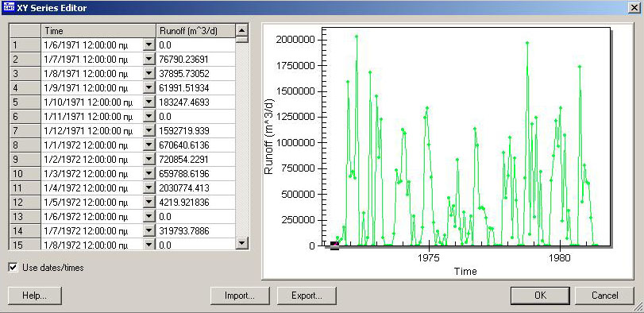This screenshot has width=644, height=313.
Task: Confirm with the OK button
Action: [541, 296]
